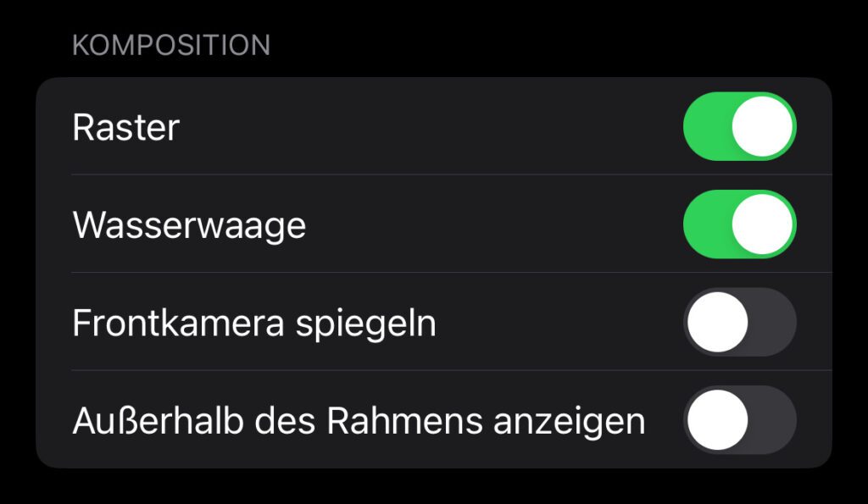Image resolution: width=868 pixels, height=504 pixels.
Task: Enable Frontkamera spiegeln switch
Action: (739, 323)
